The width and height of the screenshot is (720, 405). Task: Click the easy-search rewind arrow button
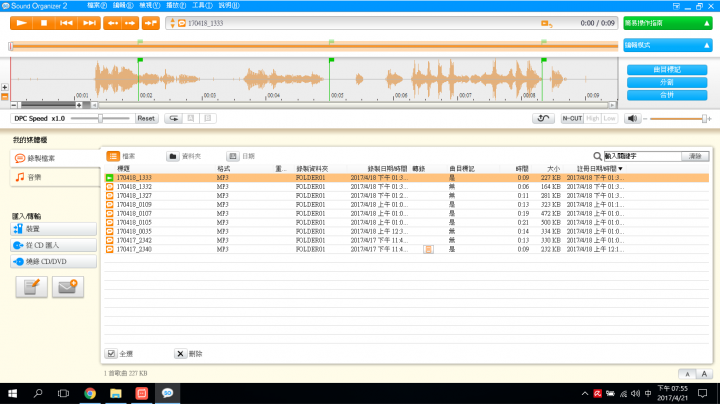(x=113, y=23)
